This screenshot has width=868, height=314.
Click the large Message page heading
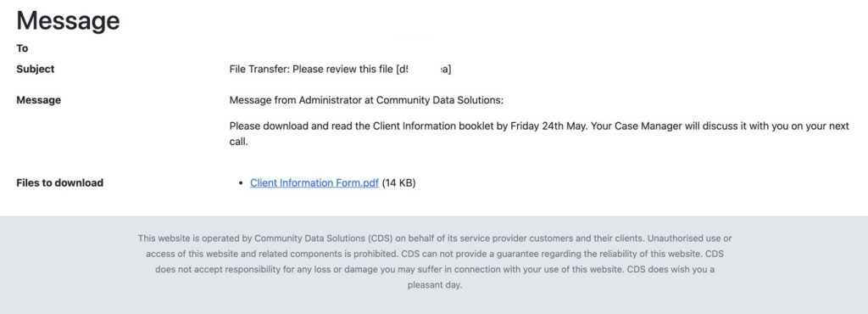(68, 20)
